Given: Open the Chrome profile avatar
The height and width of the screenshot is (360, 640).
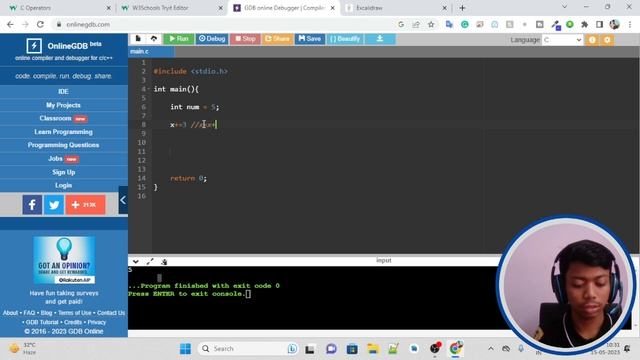Looking at the screenshot, I should point(614,24).
